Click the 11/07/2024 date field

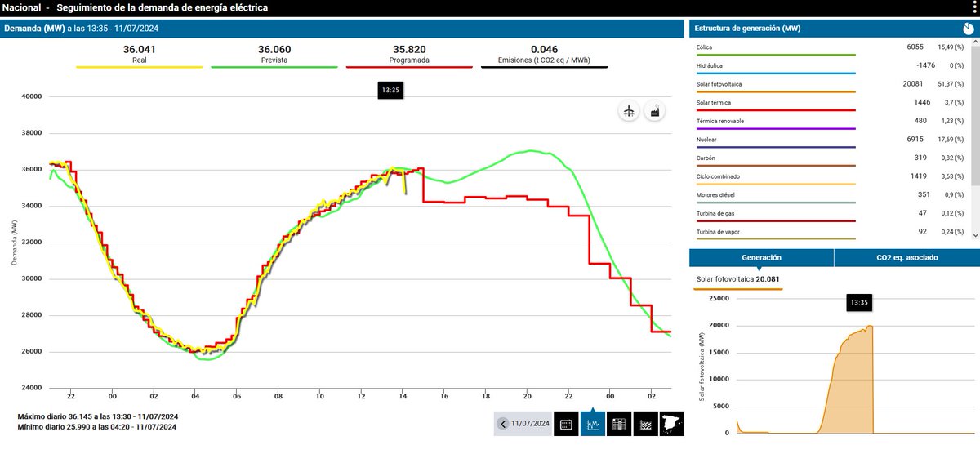click(x=531, y=424)
